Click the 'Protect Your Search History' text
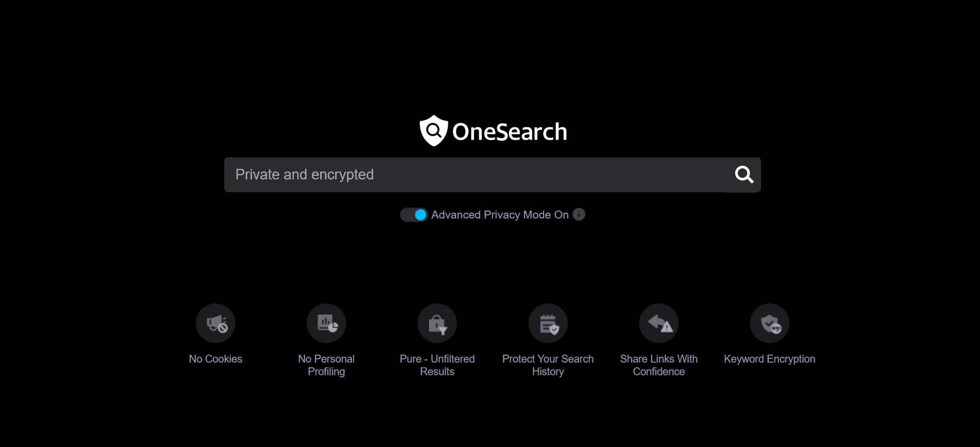 tap(548, 365)
